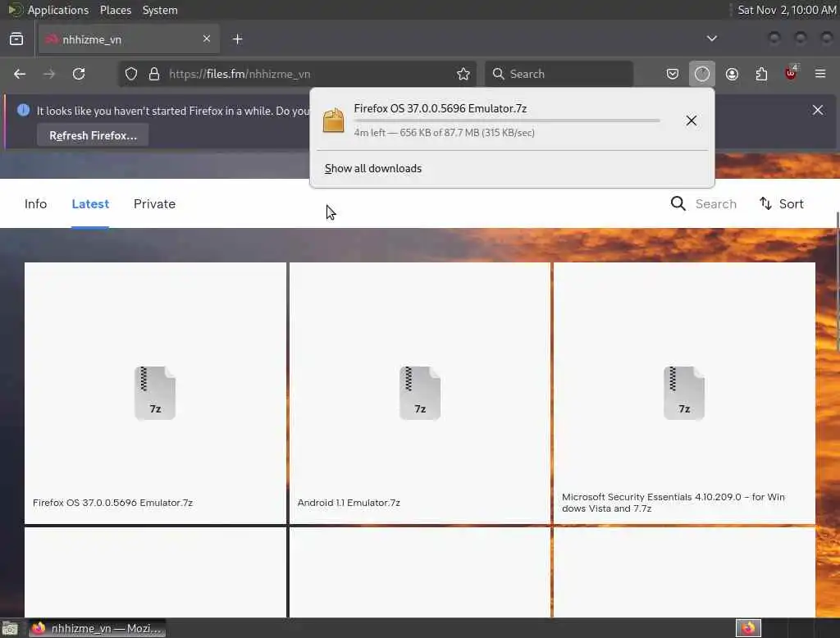This screenshot has width=840, height=638.
Task: Open the Applications menu
Action: [58, 10]
